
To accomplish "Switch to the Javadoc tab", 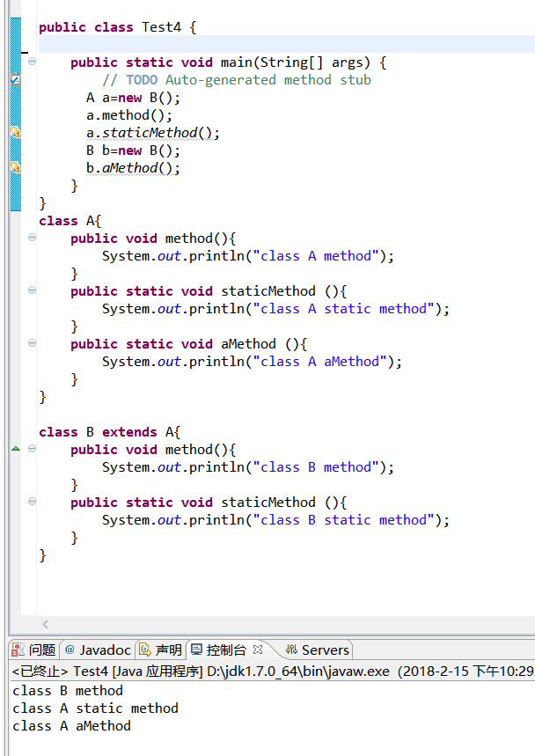I will pos(97,650).
